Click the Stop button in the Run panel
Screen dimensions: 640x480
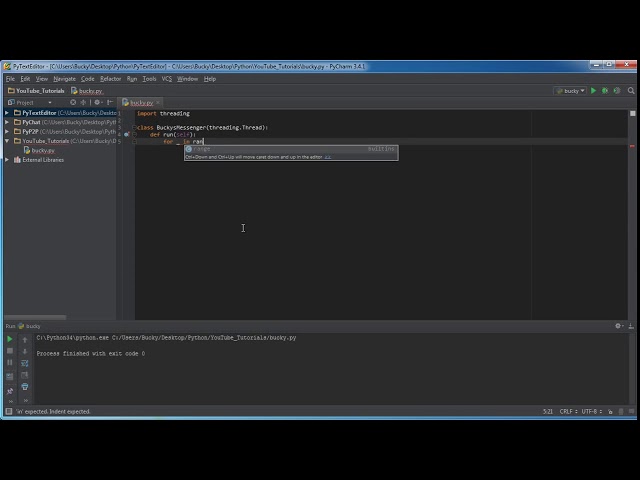[x=10, y=351]
